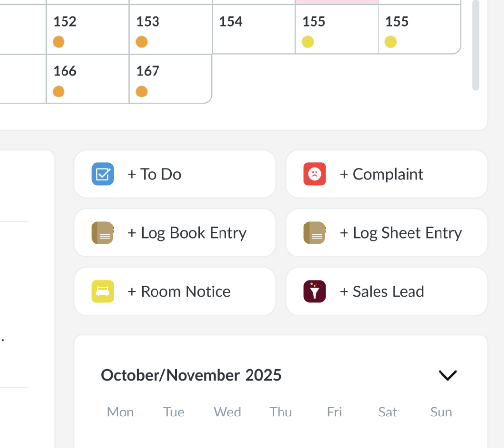Open room 166 cell
The height and width of the screenshot is (448, 504).
tap(88, 79)
